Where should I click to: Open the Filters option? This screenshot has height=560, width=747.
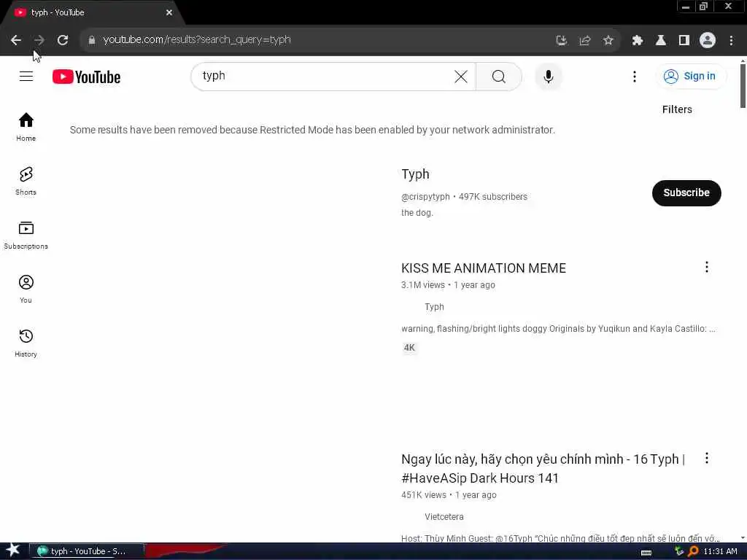point(677,109)
